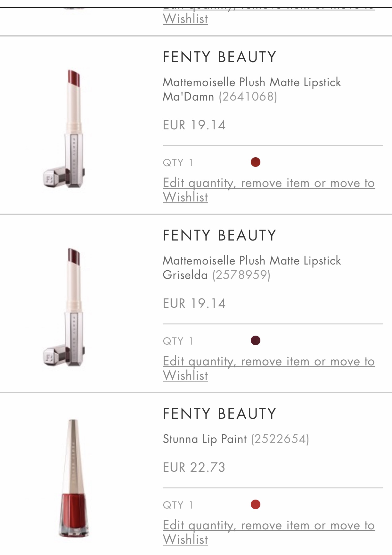The width and height of the screenshot is (392, 555).
Task: Tap Fenty Beauty brand above Ma'Damn
Action: click(219, 57)
